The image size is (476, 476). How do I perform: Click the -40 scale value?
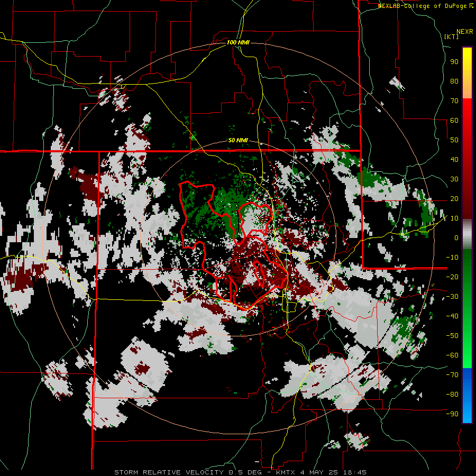(x=452, y=316)
